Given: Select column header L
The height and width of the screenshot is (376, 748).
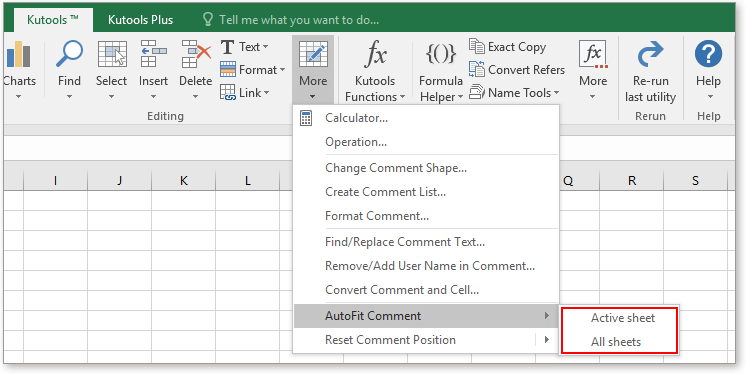Looking at the screenshot, I should coord(248,180).
